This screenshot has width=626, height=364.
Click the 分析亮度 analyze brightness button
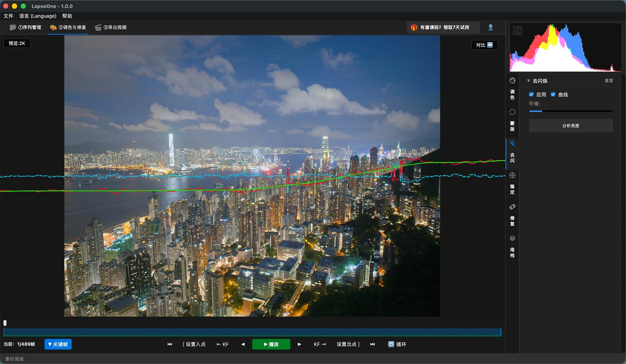571,125
